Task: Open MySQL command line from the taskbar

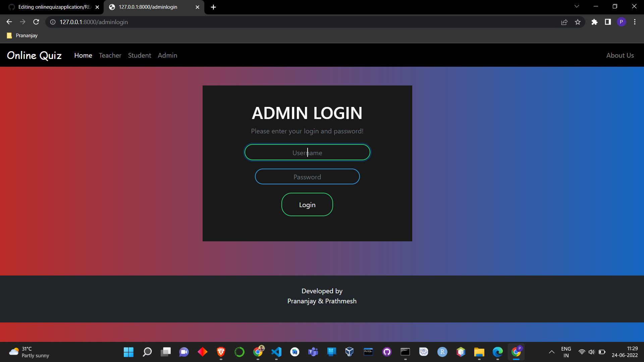Action: point(368,352)
